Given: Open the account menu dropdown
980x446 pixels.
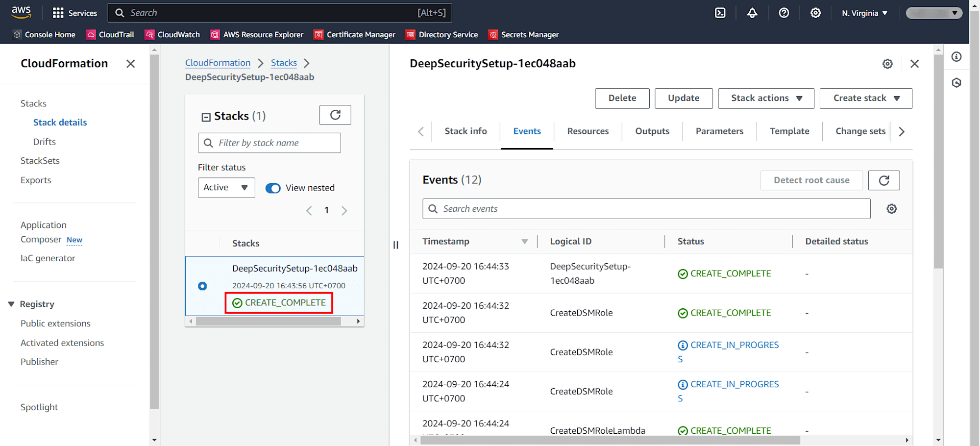Looking at the screenshot, I should point(934,13).
